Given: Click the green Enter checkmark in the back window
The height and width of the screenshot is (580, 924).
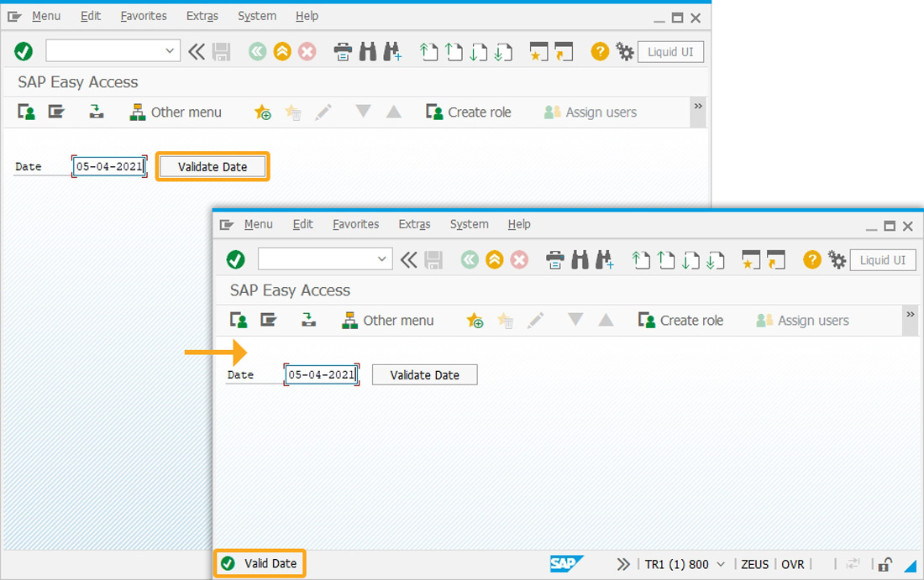Looking at the screenshot, I should pos(24,52).
